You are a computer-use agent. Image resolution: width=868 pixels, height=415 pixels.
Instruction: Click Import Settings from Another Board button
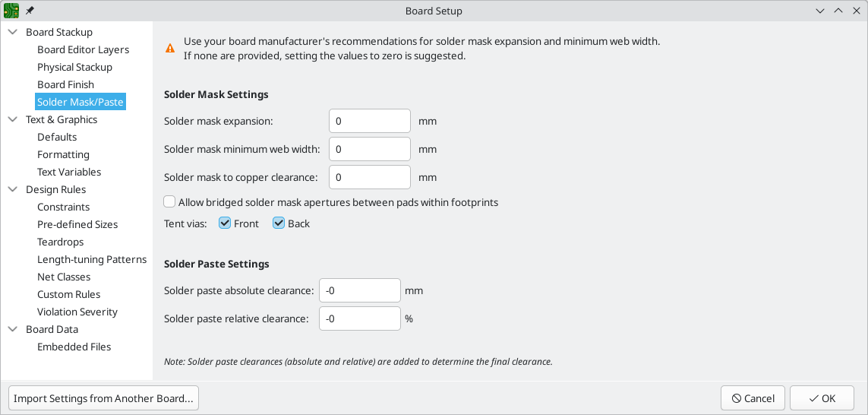pyautogui.click(x=104, y=398)
